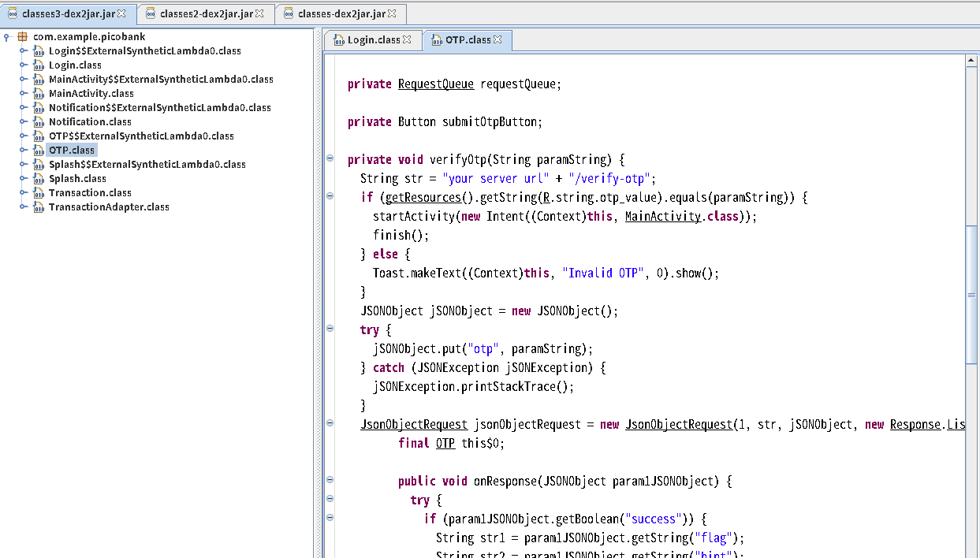980x558 pixels.
Task: Expand the Notification.class tree node
Action: pyautogui.click(x=24, y=122)
